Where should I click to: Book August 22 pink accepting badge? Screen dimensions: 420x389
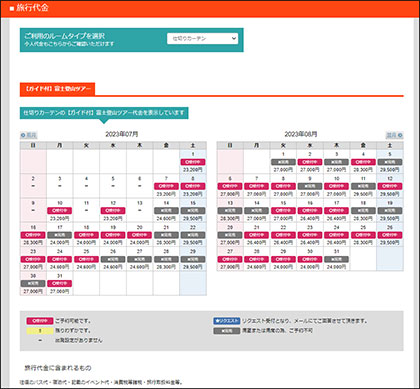tap(283, 235)
